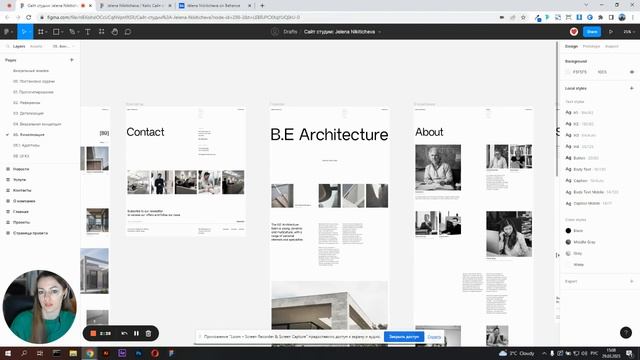Select the О компании frame layer

[x=24, y=201]
